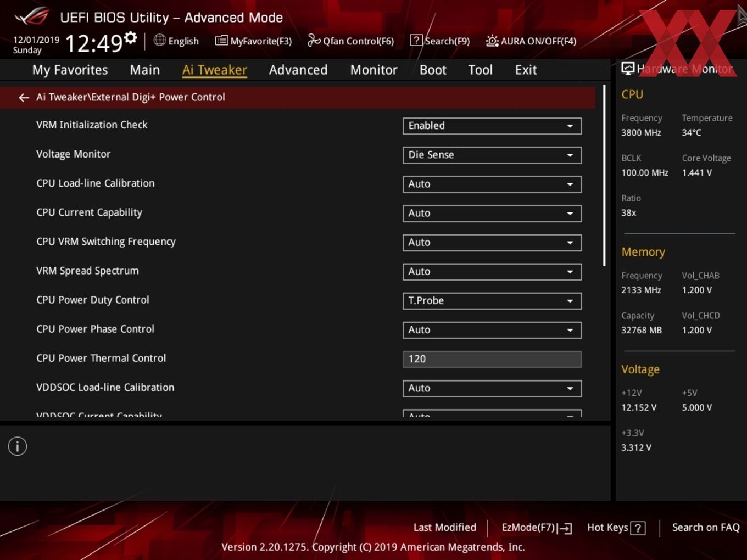Click the info circle icon
Image resolution: width=747 pixels, height=560 pixels.
(x=18, y=446)
